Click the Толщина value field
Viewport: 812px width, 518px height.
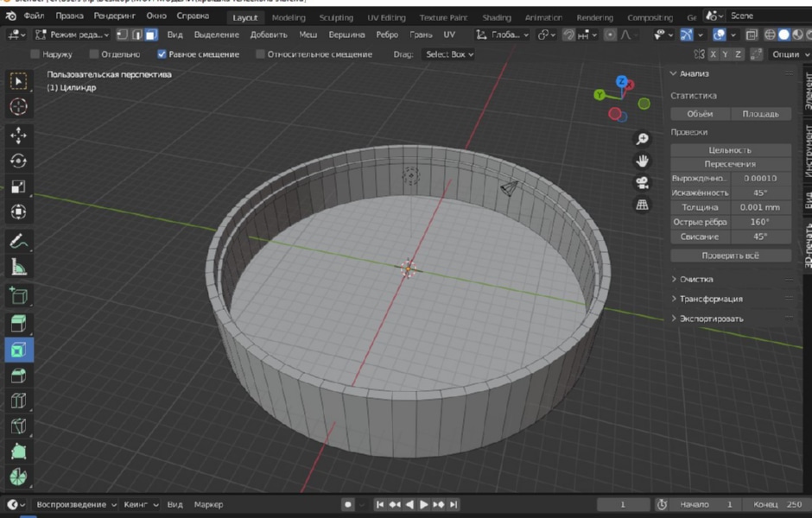coord(759,207)
